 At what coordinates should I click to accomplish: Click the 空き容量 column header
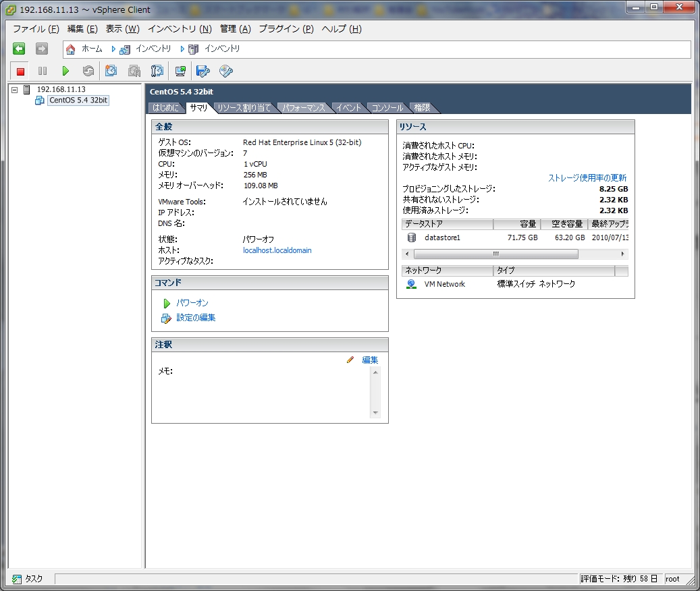point(565,224)
